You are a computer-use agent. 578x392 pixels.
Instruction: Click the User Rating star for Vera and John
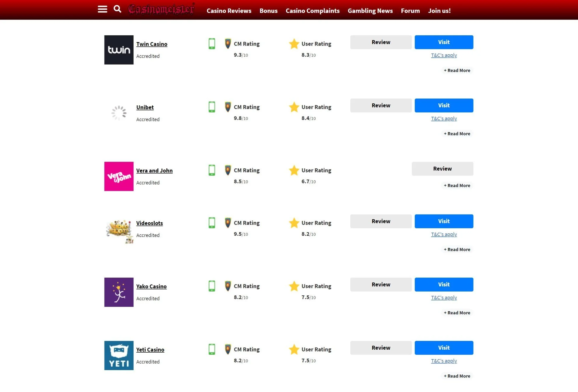point(294,170)
